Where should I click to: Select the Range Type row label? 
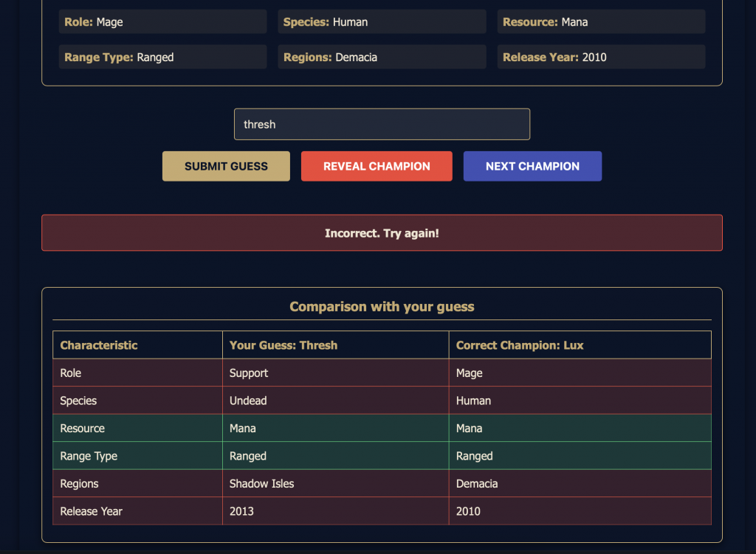pos(137,456)
